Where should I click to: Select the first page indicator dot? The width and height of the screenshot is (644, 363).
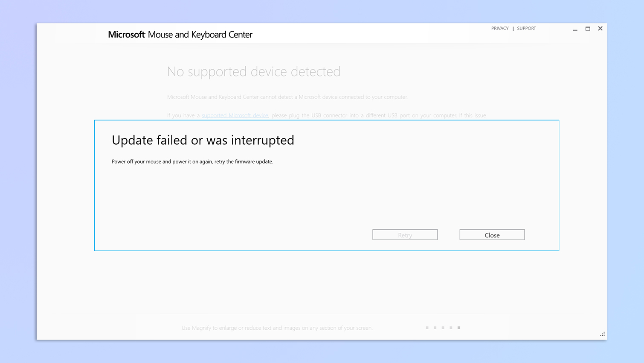tap(427, 328)
